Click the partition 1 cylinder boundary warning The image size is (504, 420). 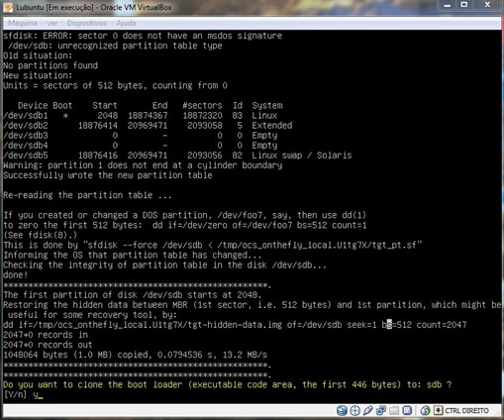point(143,165)
